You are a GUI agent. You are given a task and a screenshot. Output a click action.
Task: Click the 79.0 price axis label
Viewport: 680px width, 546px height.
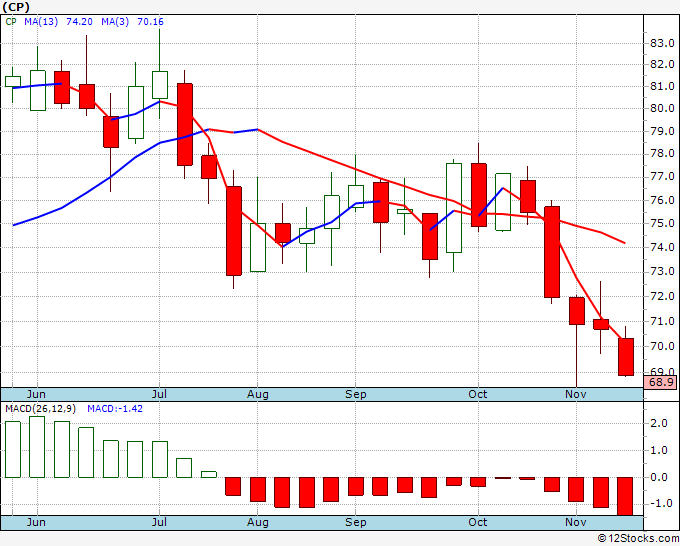click(x=662, y=131)
